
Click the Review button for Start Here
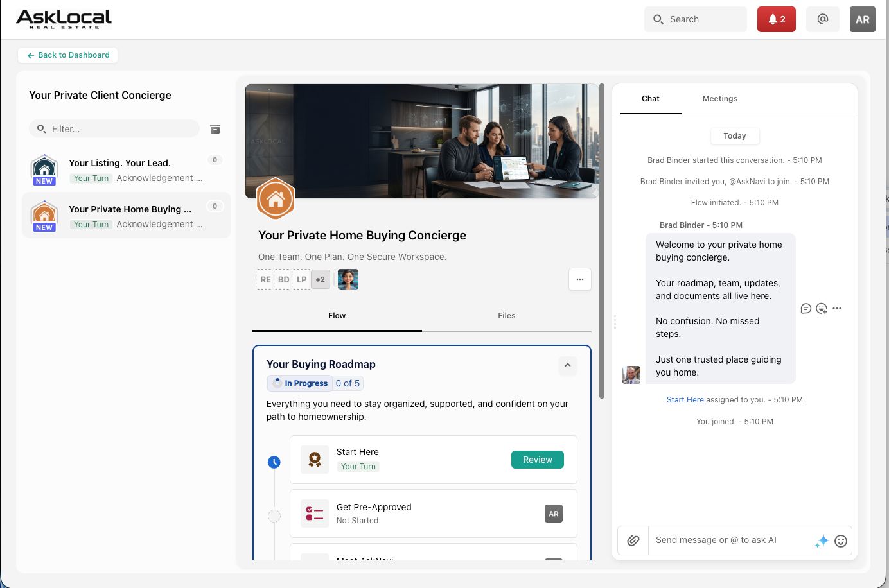click(538, 460)
